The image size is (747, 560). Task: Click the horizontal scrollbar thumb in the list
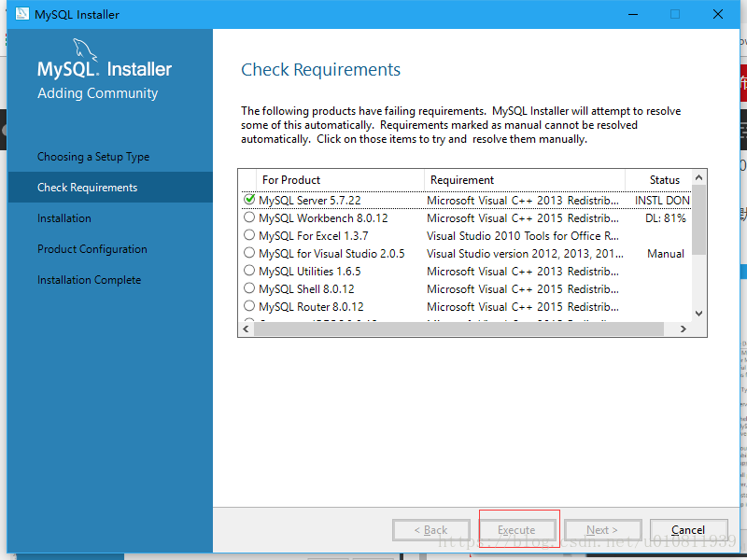(458, 329)
